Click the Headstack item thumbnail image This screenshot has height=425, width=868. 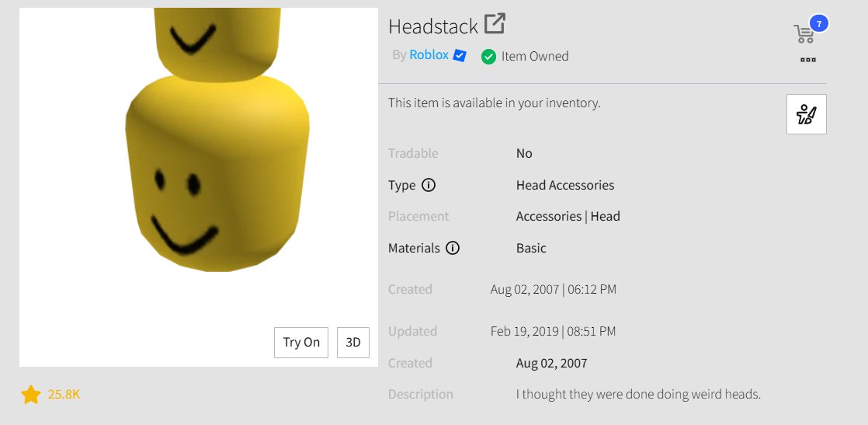tap(199, 187)
